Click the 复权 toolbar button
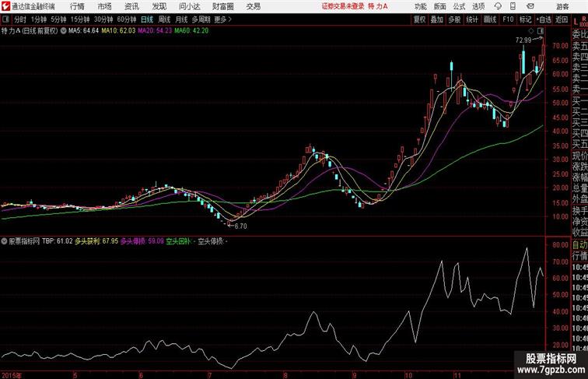The width and height of the screenshot is (588, 379). click(420, 19)
